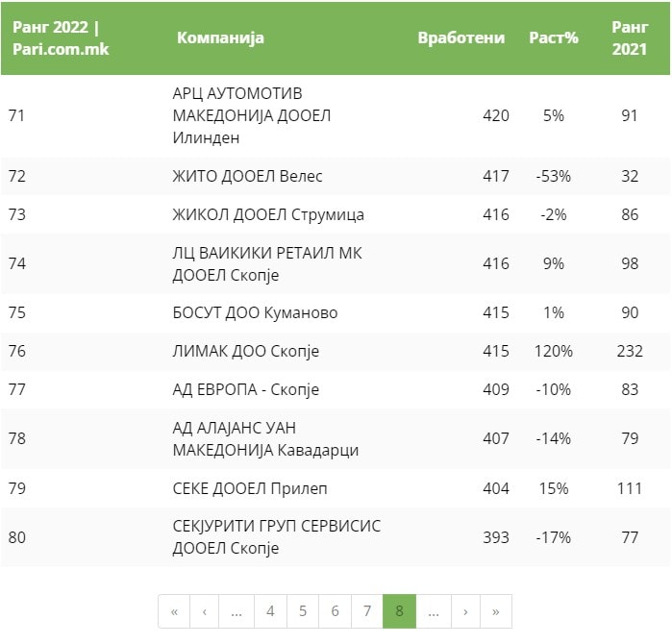Select СЕКЕ ДООЕЛ Прилеп row
This screenshot has height=644, width=672.
250,488
